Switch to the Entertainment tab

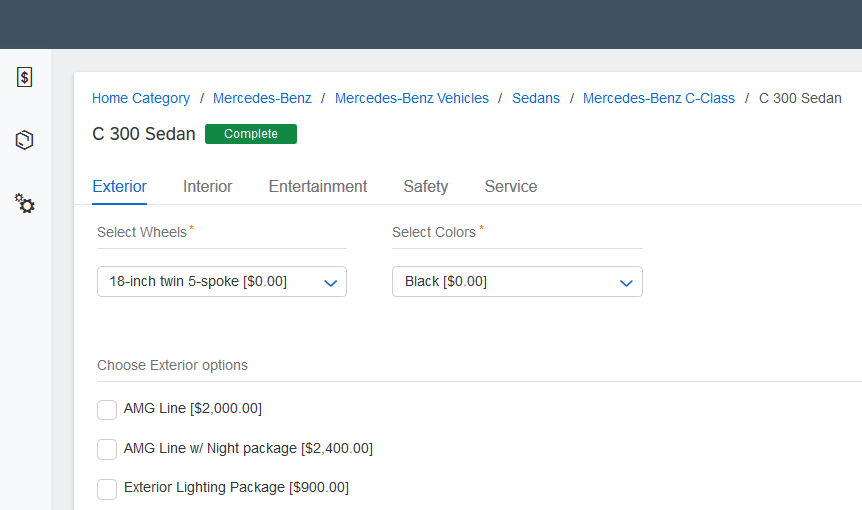pyautogui.click(x=318, y=187)
